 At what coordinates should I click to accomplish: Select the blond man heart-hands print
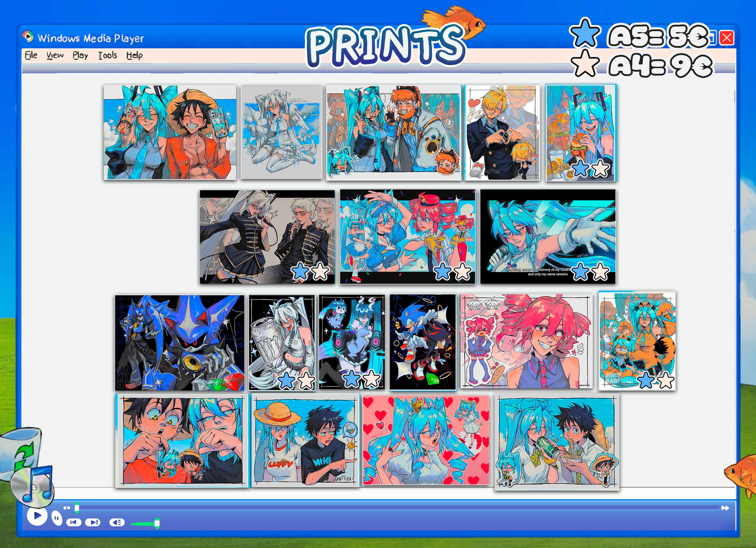pyautogui.click(x=502, y=133)
